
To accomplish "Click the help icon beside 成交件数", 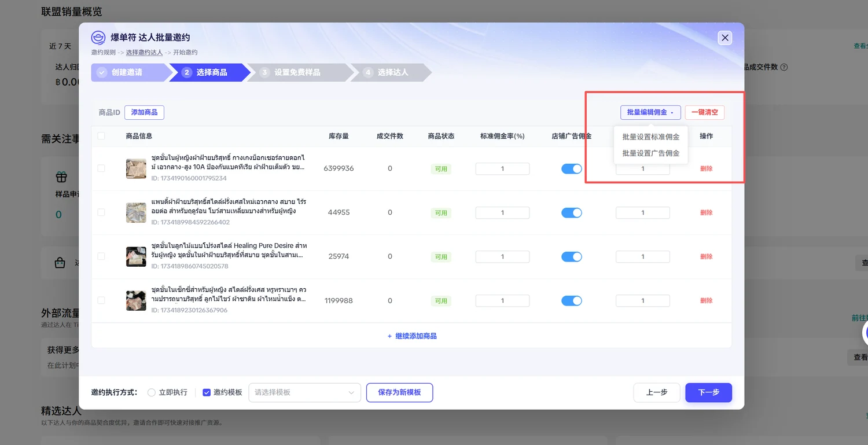I will click(784, 67).
